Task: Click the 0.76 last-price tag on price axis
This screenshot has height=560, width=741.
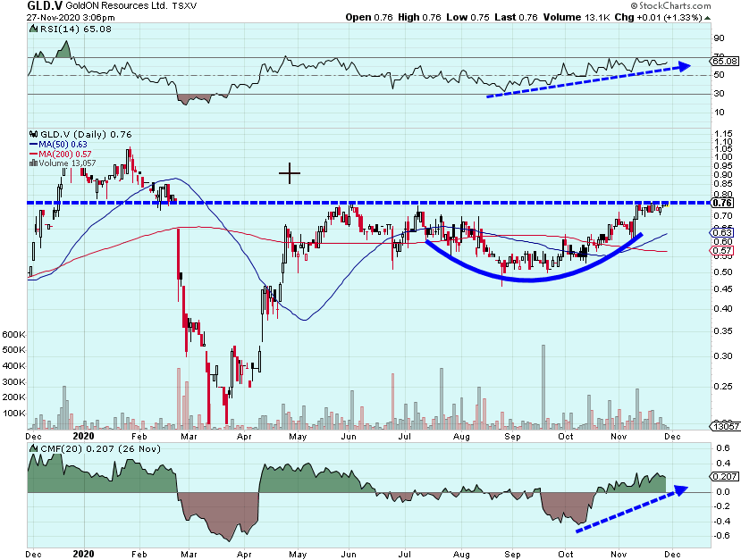Action: pyautogui.click(x=722, y=203)
